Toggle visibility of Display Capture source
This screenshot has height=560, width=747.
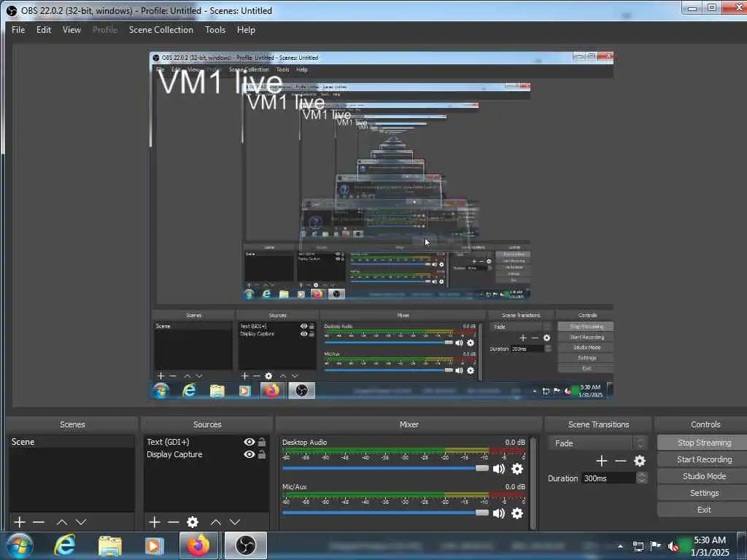coord(249,455)
